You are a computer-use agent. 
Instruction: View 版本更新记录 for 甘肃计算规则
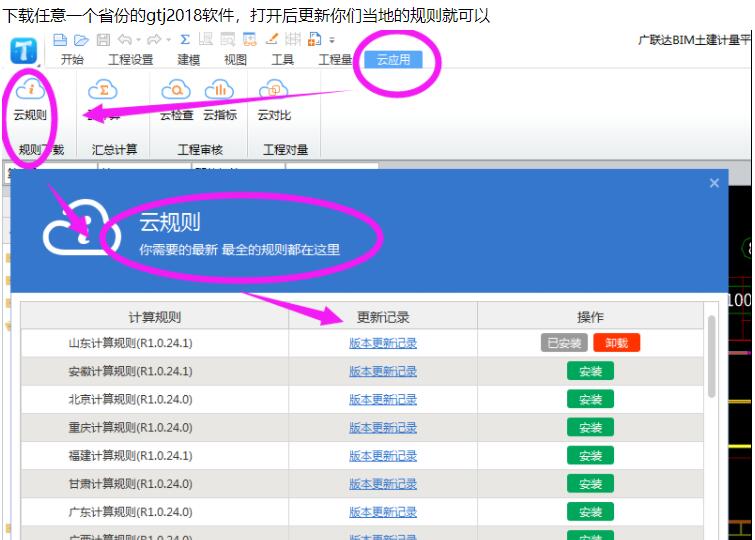pyautogui.click(x=383, y=484)
